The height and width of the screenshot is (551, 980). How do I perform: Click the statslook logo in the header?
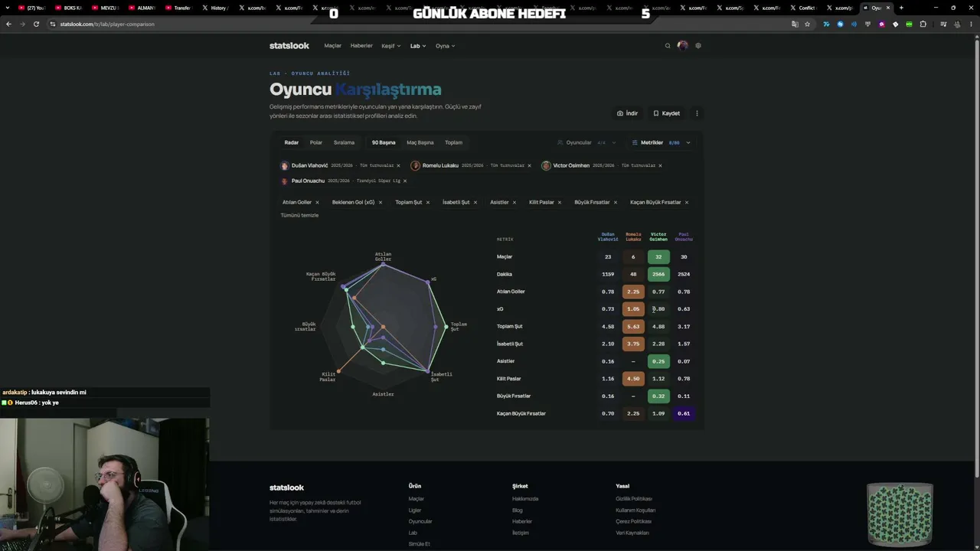pos(289,46)
